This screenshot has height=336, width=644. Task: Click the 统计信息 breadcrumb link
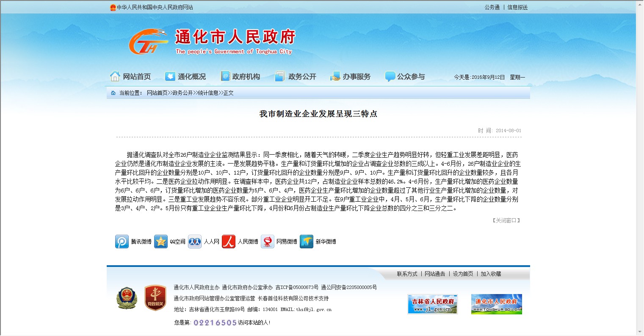point(208,93)
